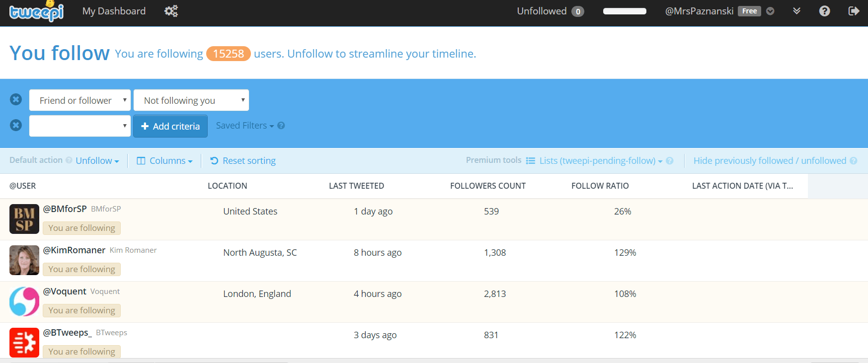868x363 pixels.
Task: Show help for Hide previously followed
Action: (x=854, y=160)
